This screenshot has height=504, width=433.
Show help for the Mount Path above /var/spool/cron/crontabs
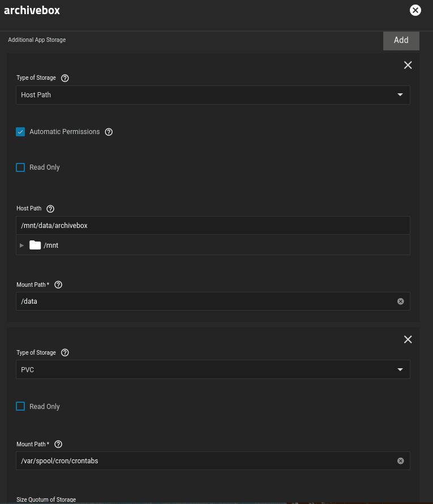click(x=58, y=444)
